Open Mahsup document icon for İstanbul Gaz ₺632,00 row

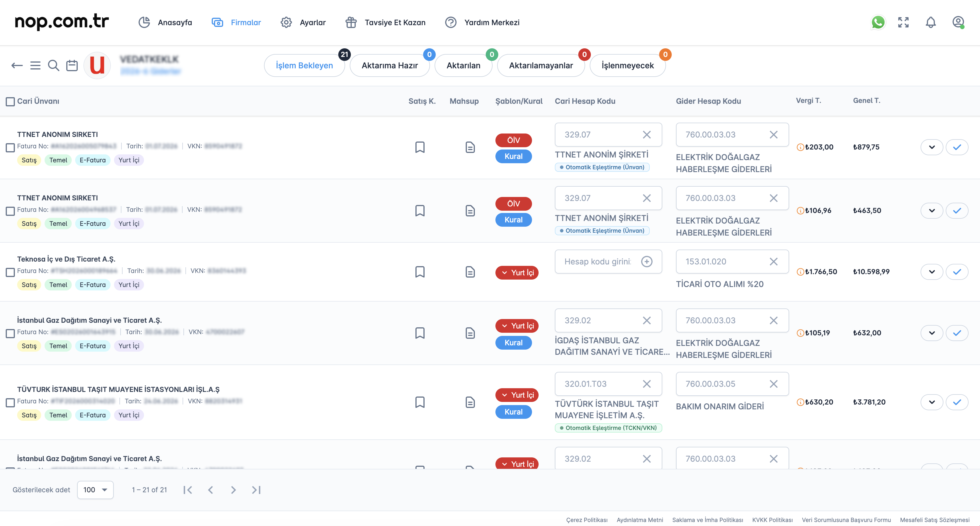pos(470,333)
